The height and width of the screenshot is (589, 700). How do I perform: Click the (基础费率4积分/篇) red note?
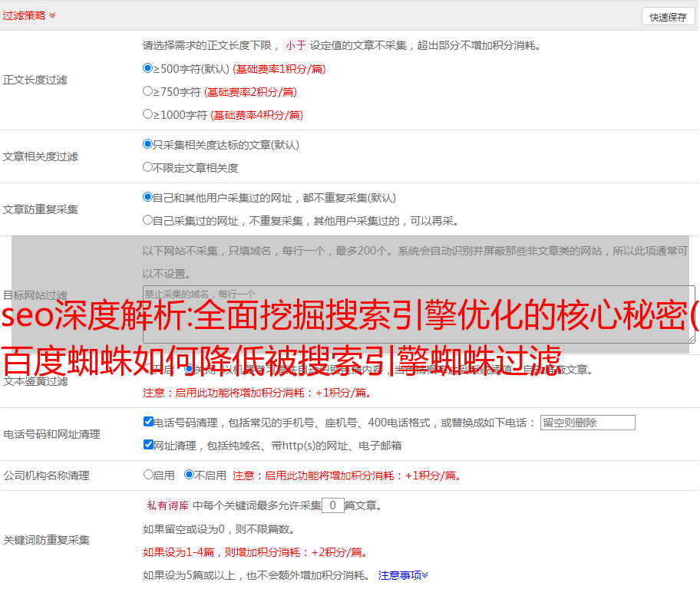coord(256,115)
